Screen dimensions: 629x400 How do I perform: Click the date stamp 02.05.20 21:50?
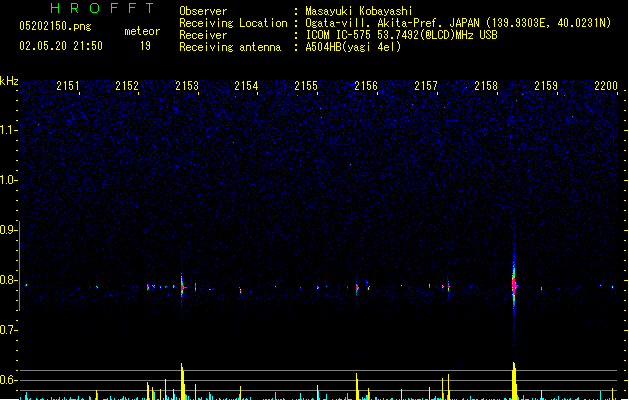[x=61, y=46]
